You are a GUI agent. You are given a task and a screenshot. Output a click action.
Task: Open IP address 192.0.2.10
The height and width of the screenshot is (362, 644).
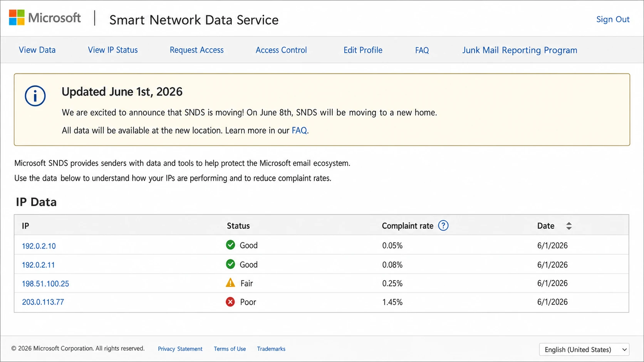tap(39, 246)
